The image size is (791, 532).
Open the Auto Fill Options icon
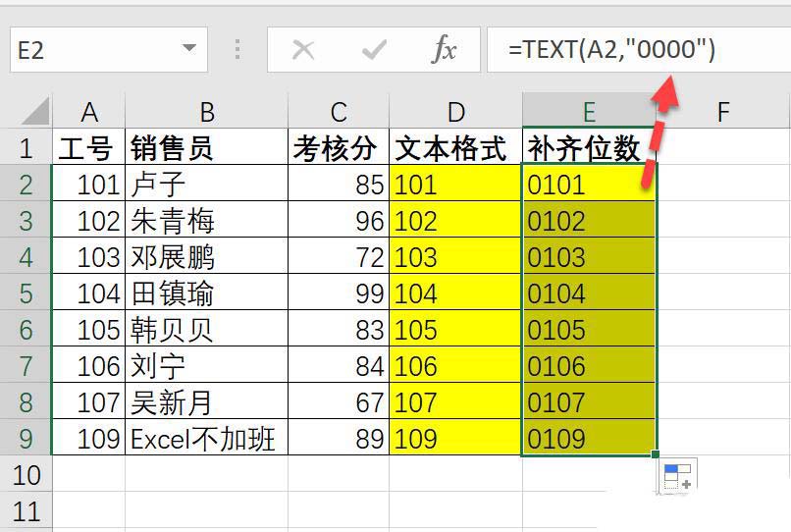pos(677,477)
